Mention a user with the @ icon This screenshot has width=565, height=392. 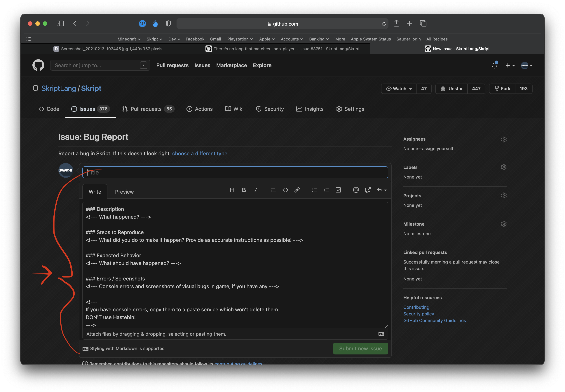(x=356, y=190)
